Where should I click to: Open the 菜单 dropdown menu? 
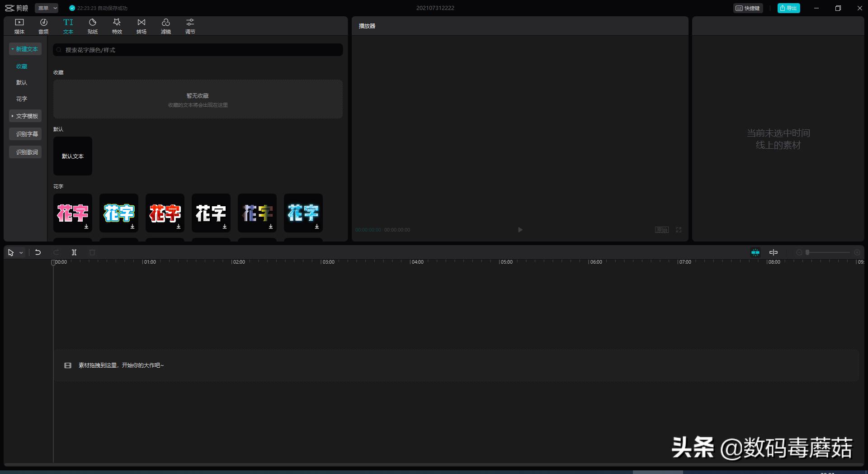(x=47, y=8)
